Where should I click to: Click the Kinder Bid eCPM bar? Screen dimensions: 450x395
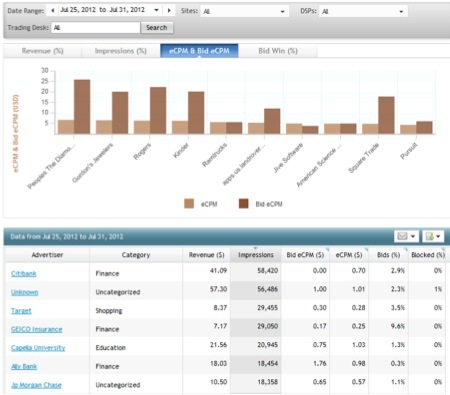[x=196, y=113]
